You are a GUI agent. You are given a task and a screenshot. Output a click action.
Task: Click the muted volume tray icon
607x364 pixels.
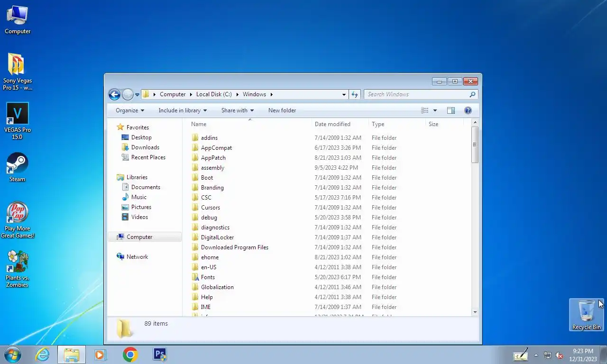click(559, 355)
